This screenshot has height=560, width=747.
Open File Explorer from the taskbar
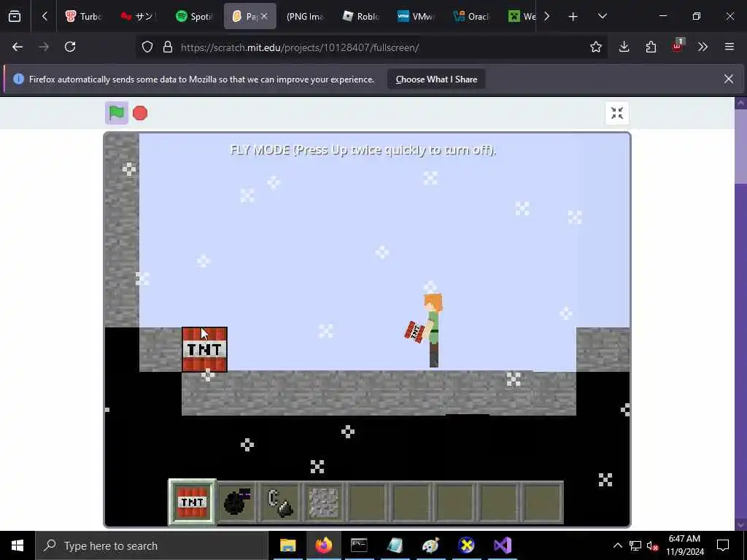(287, 545)
